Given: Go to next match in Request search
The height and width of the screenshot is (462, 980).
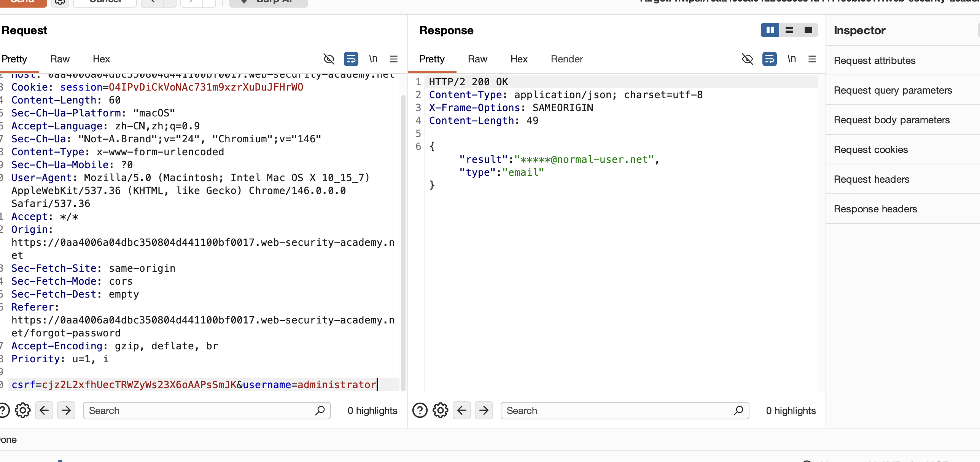Looking at the screenshot, I should [66, 411].
